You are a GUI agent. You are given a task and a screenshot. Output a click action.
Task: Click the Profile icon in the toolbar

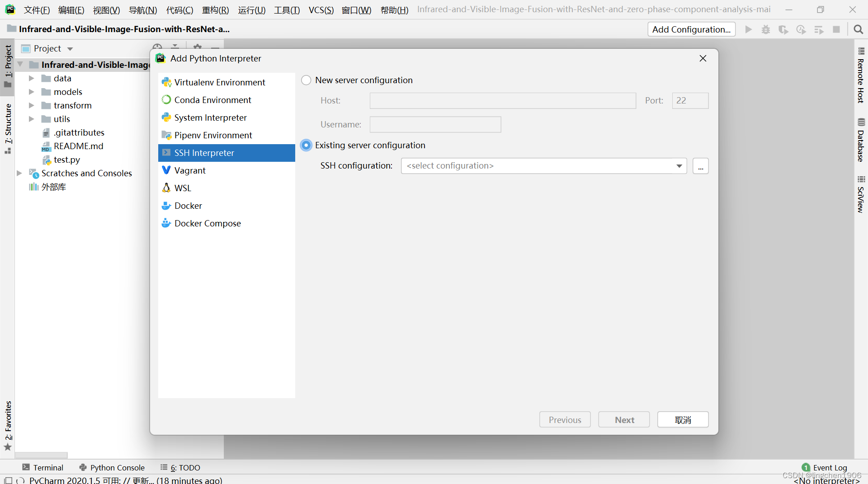801,29
